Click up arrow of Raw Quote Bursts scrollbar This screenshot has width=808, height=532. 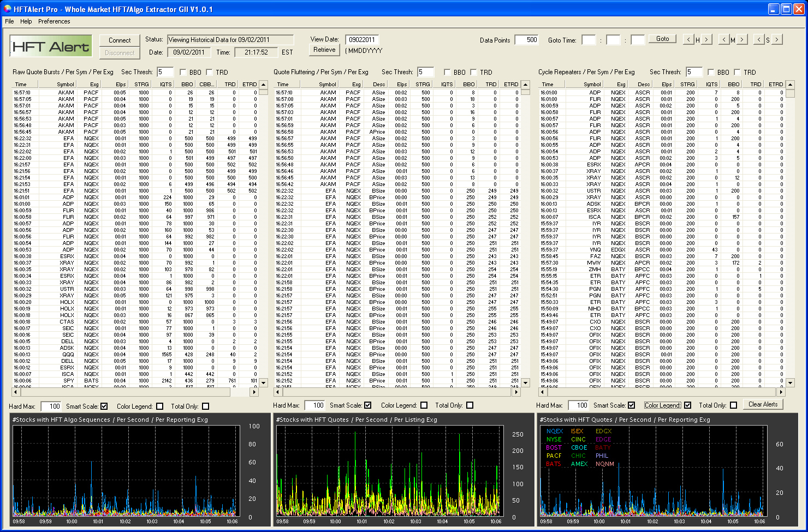pyautogui.click(x=263, y=85)
